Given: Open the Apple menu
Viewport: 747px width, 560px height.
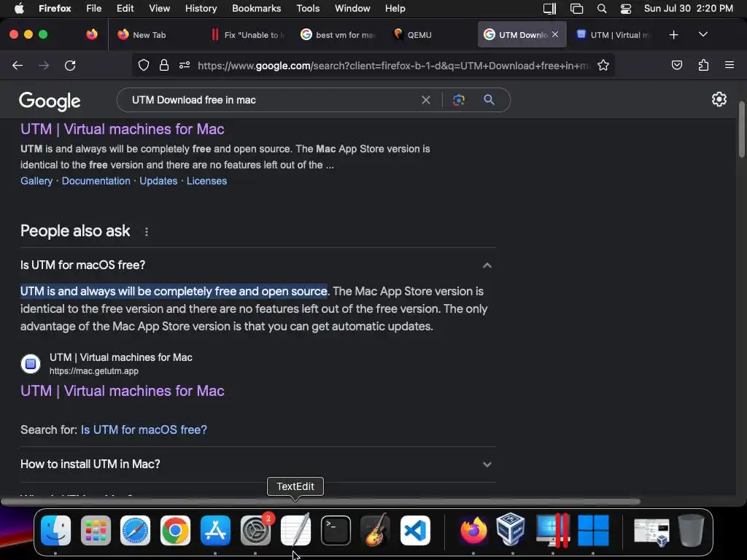Looking at the screenshot, I should (x=19, y=9).
